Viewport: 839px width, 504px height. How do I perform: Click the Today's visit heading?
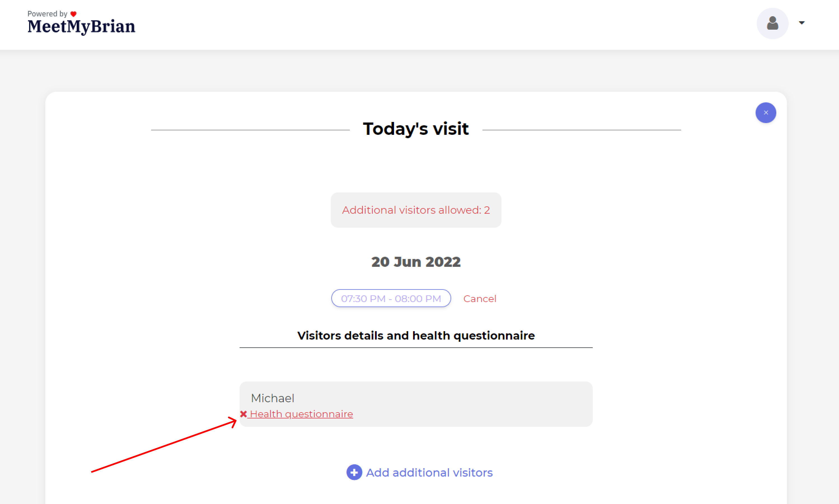tap(416, 129)
